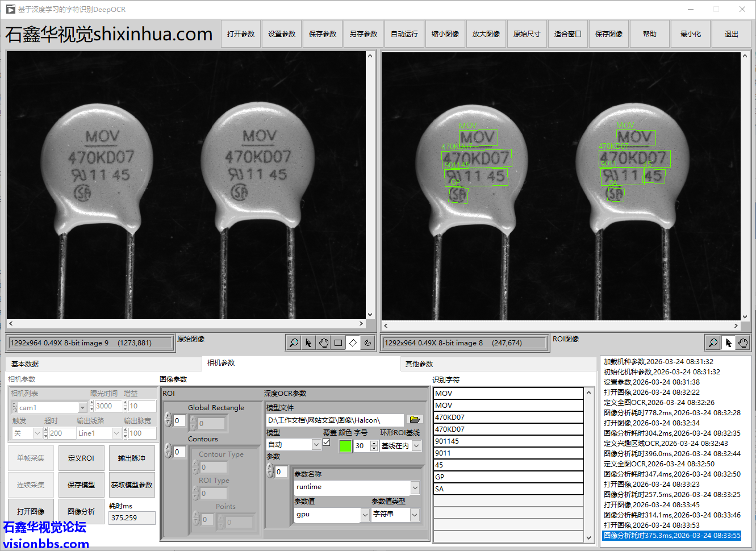Open the 模型 dropdown showing 自动
The width and height of the screenshot is (756, 551).
[x=316, y=445]
